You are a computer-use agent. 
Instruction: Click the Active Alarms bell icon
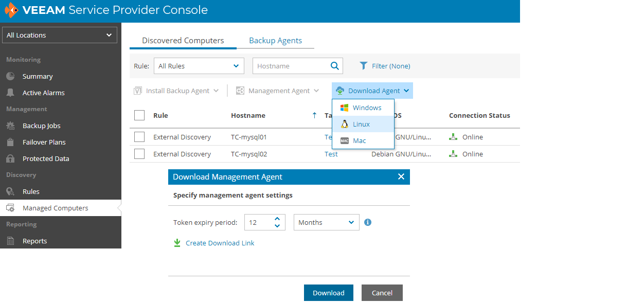[x=10, y=93]
